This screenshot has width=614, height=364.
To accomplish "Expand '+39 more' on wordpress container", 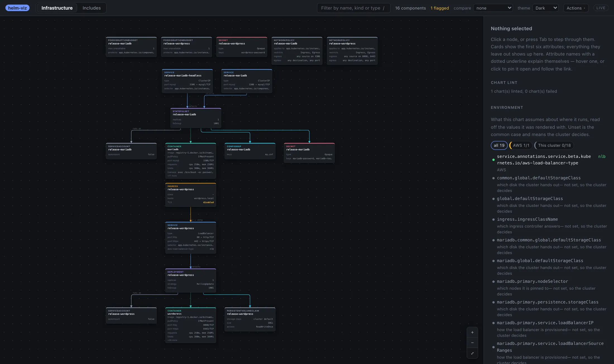I will click(172, 340).
